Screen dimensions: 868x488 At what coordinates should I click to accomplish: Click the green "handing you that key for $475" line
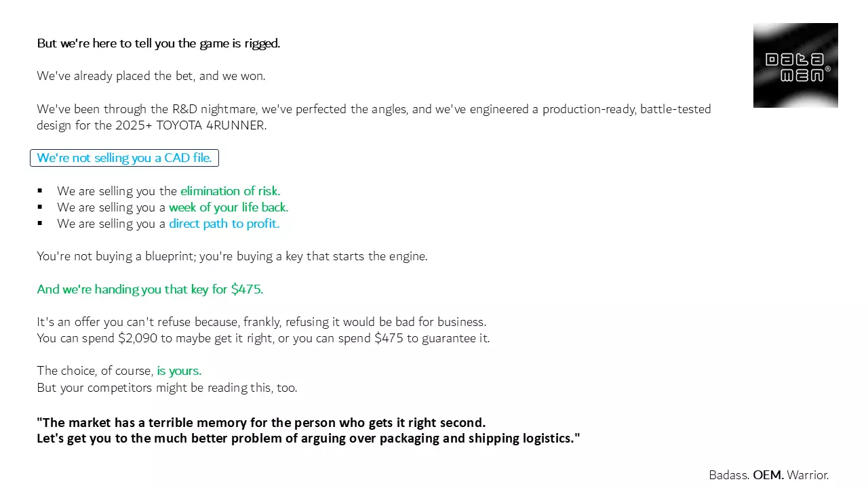[150, 289]
